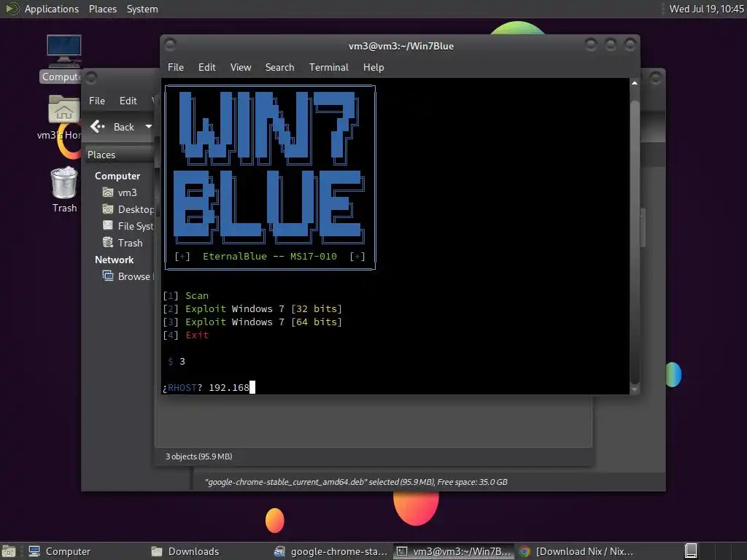Switch to Download Nix Chrome taskbar entry
The width and height of the screenshot is (747, 560).
click(x=576, y=551)
